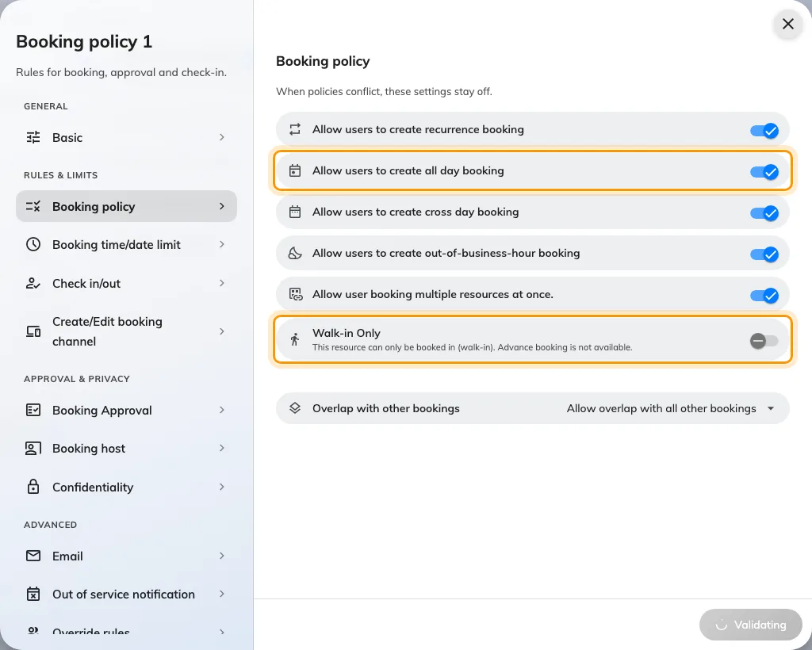Screen dimensions: 812x650
Task: Click the Booking Approval checklist icon
Action: click(33, 410)
